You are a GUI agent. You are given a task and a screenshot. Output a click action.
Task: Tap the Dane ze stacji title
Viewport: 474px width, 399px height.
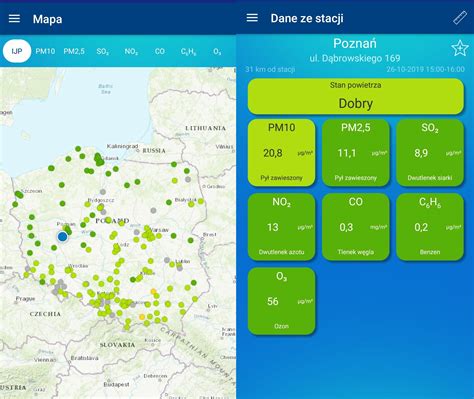[307, 18]
